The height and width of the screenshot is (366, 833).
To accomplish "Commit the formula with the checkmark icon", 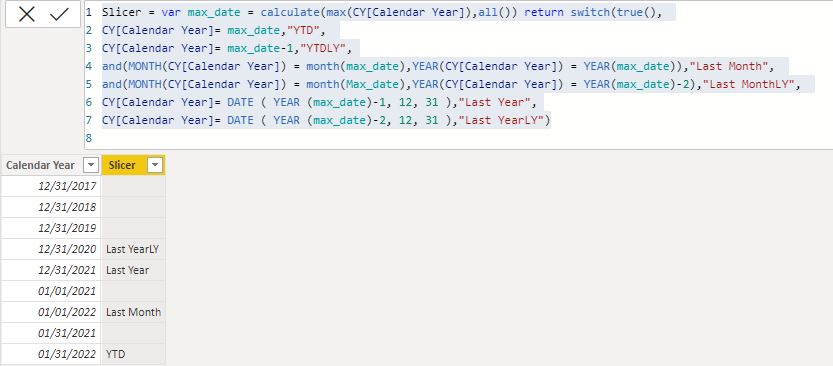I will pyautogui.click(x=60, y=14).
